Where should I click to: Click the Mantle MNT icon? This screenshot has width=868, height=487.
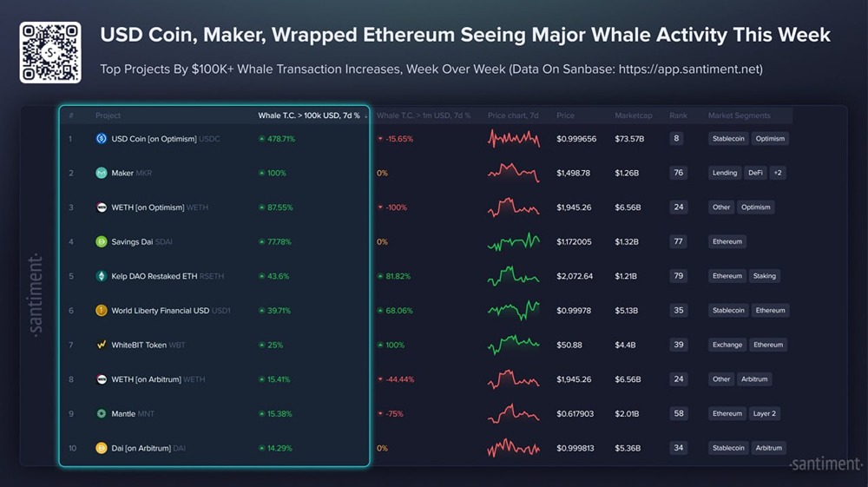102,413
